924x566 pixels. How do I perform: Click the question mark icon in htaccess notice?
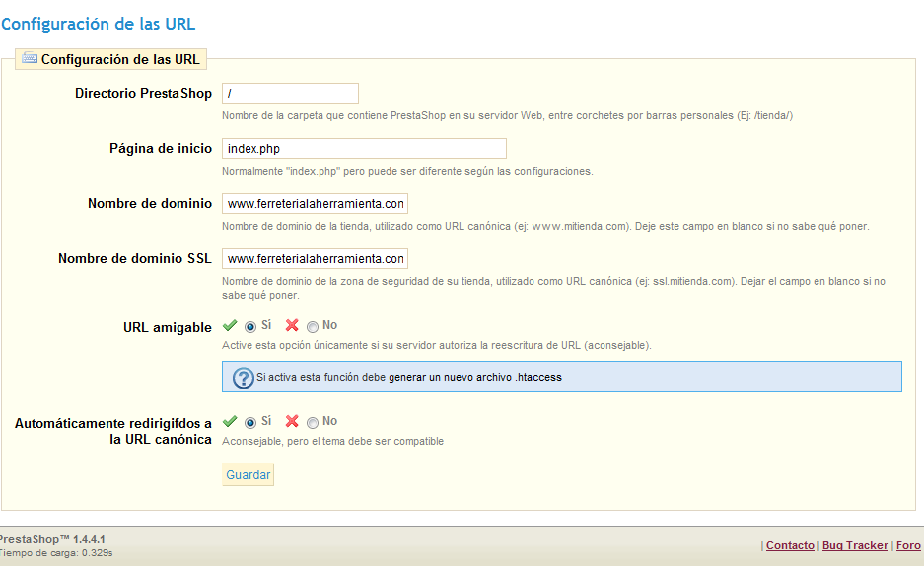[x=243, y=378]
